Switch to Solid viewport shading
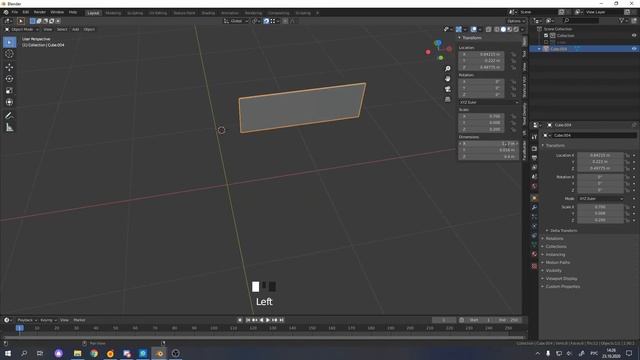Image resolution: width=640 pixels, height=360 pixels. point(503,29)
